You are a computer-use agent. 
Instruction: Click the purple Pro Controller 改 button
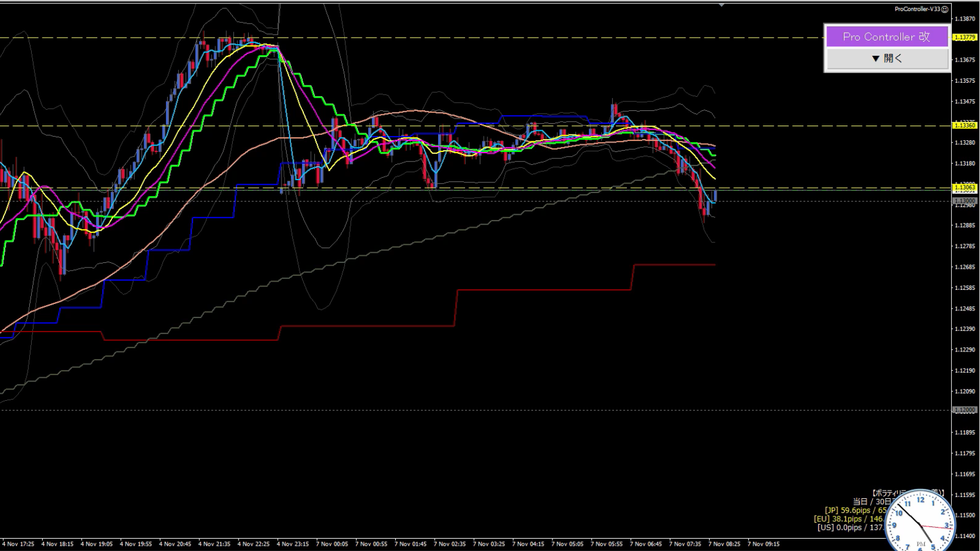pyautogui.click(x=886, y=36)
